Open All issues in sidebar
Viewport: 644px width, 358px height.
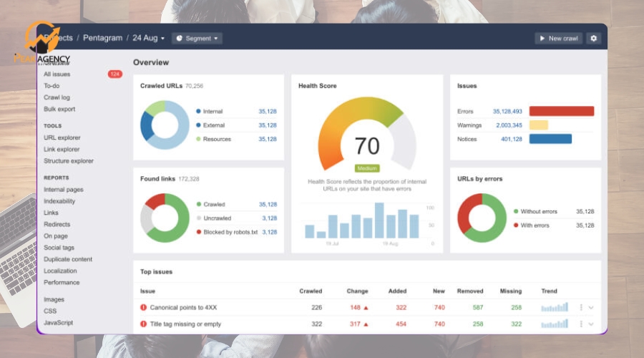pos(57,74)
